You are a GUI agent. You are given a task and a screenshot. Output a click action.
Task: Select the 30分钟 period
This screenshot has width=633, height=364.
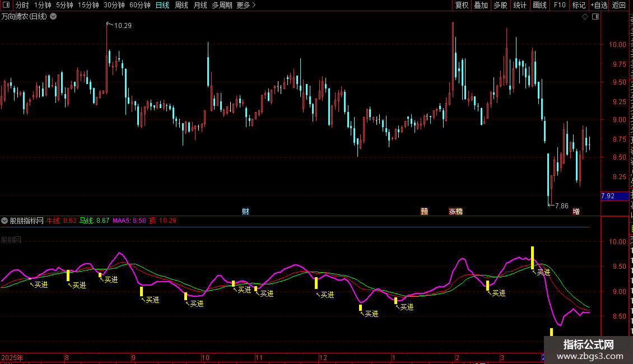click(114, 5)
